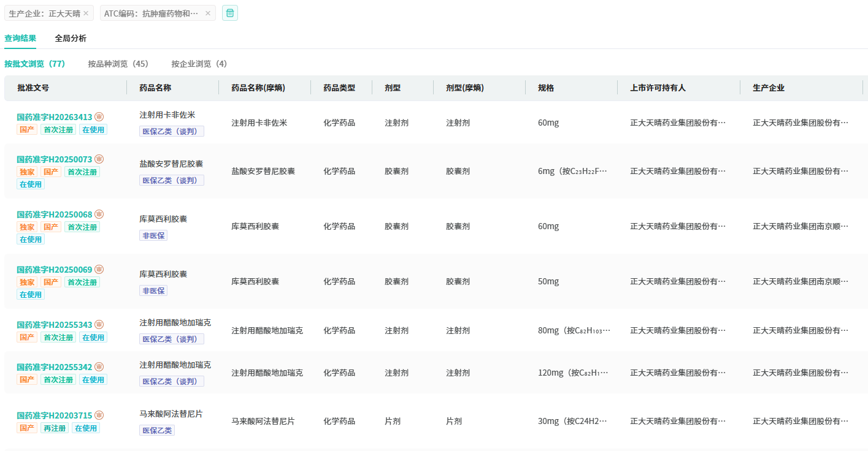The width and height of the screenshot is (868, 451).
Task: Switch to the 全局分析 tab
Action: [71, 38]
